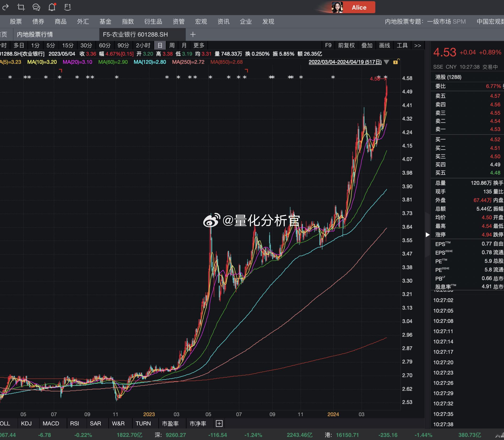Expand date range dropdown triangle
This screenshot has height=440, width=504.
coord(386,62)
